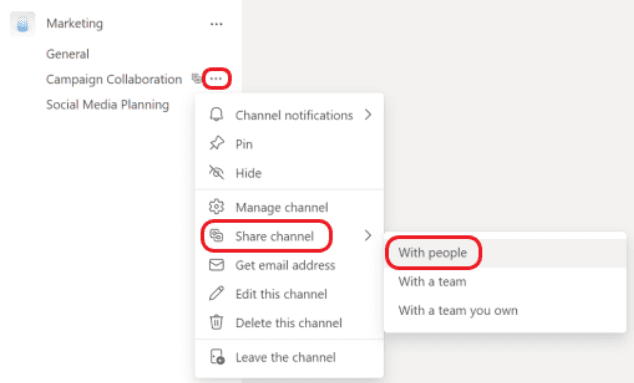Open the Social Media Planning channel
Image resolution: width=634 pixels, height=383 pixels.
pos(108,105)
